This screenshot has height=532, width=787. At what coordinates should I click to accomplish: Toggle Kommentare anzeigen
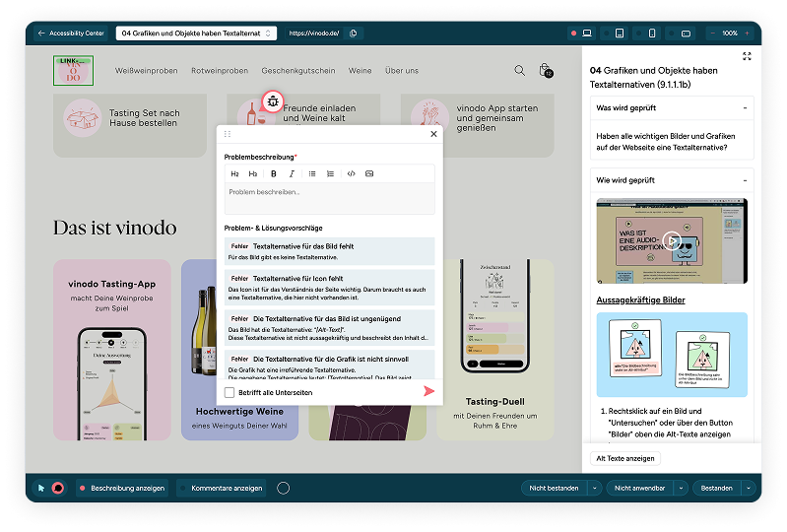[222, 488]
